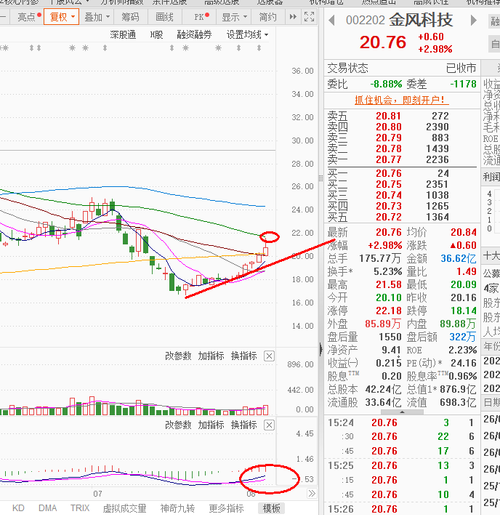This screenshot has width=500, height=515.
Task: Click 改参数 in the volume panel
Action: pyautogui.click(x=178, y=356)
